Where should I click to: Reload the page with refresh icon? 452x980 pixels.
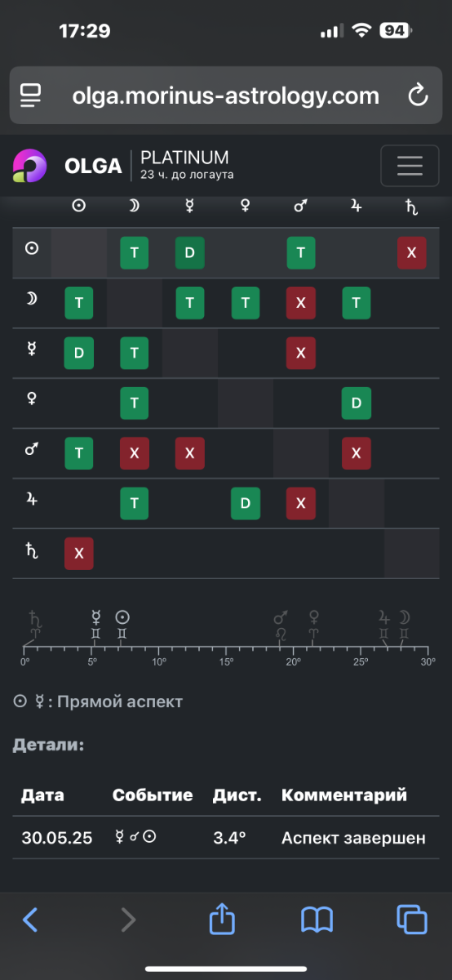[x=418, y=96]
